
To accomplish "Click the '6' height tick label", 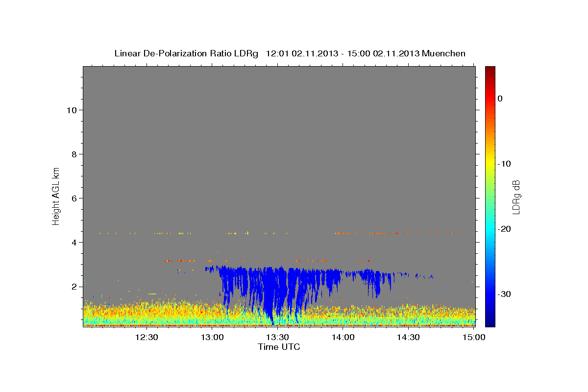I will pos(74,198).
